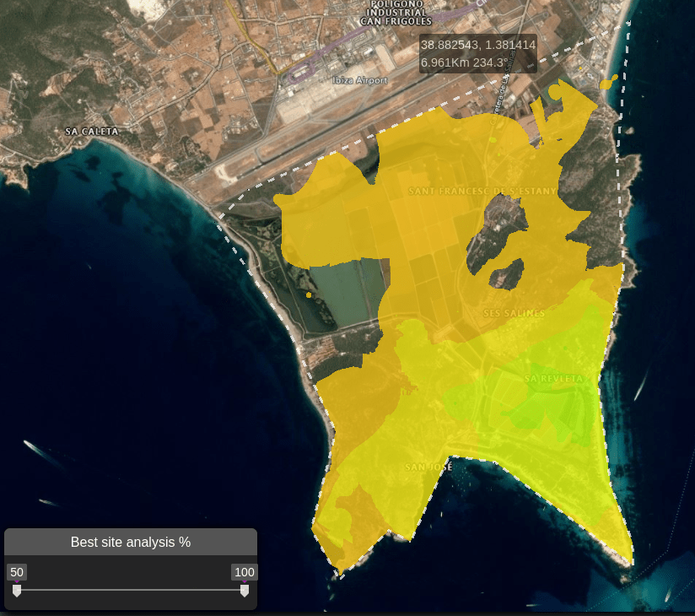Screen dimensions: 695x616
Task: Click the 6.961Km 234.3° distance readout
Action: pos(464,62)
